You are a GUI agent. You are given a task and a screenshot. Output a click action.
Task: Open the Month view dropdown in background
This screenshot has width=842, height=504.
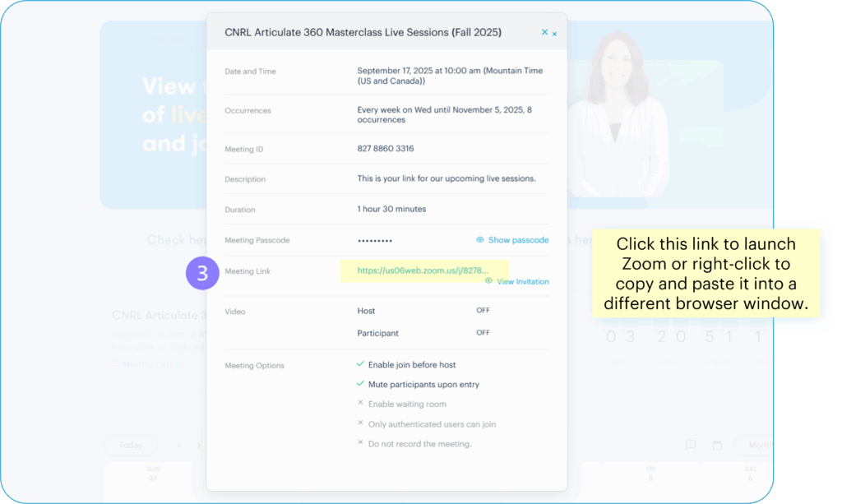(755, 445)
